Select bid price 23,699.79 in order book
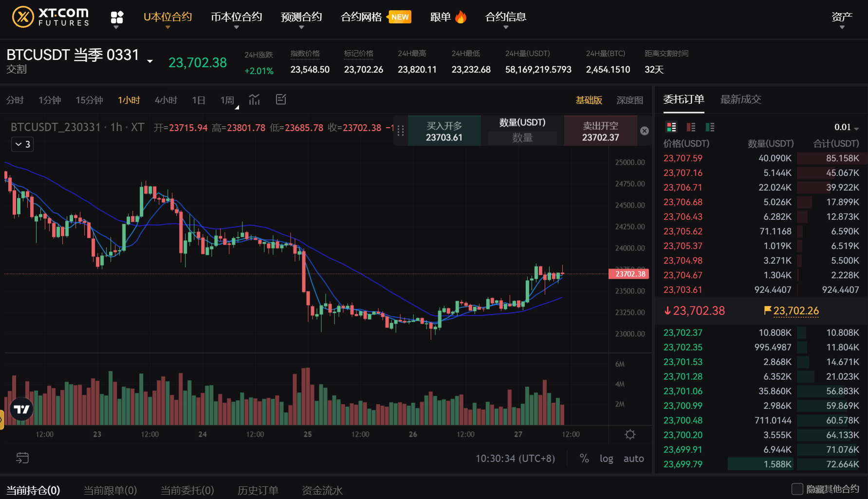The image size is (868, 499). pyautogui.click(x=683, y=464)
